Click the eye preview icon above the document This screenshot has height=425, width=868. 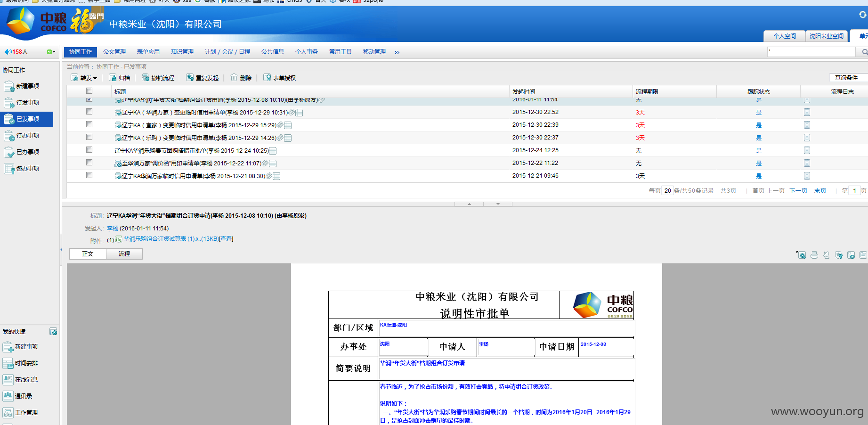coord(851,255)
